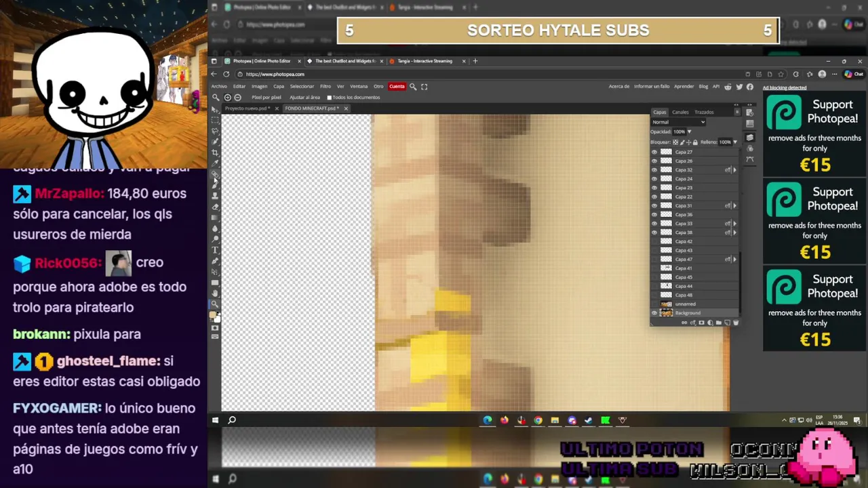Image resolution: width=868 pixels, height=488 pixels.
Task: Switch to Proyecto nuevo.psd document tab
Action: (248, 108)
